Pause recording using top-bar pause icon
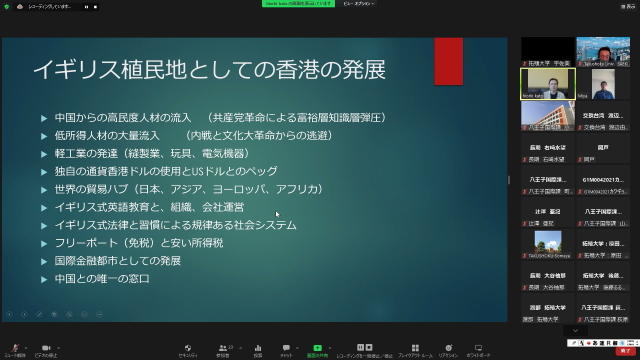The image size is (640, 360). click(x=86, y=7)
